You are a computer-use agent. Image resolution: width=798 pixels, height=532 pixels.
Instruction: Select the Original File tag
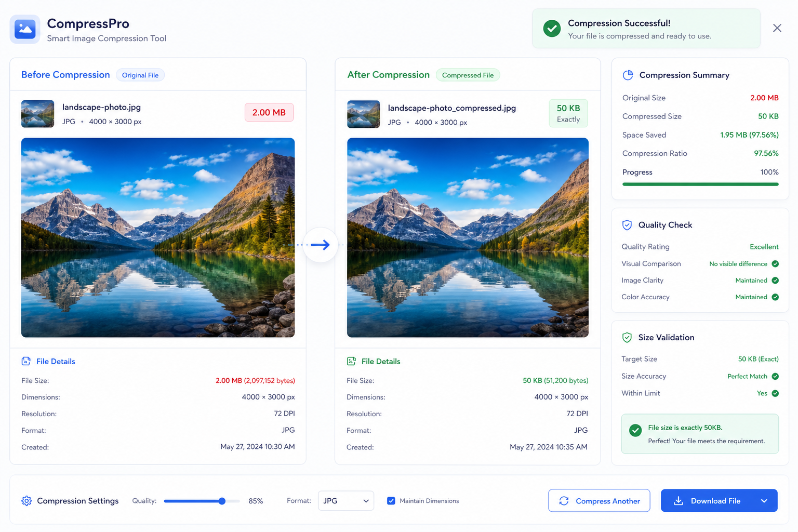tap(140, 75)
